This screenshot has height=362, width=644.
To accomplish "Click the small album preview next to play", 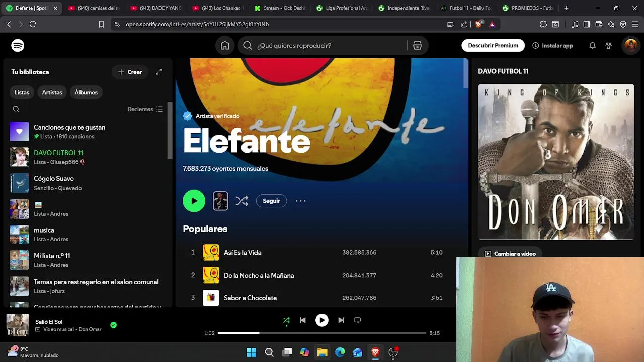I will [220, 201].
